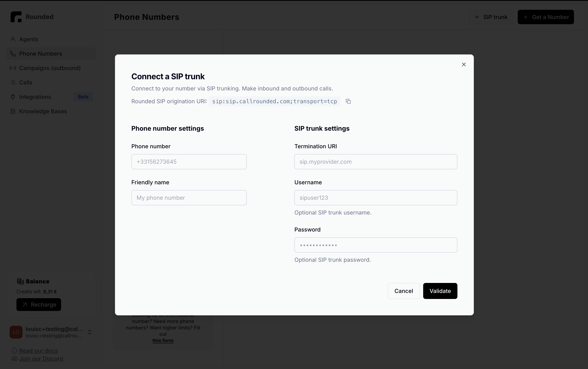Click the Rounded logo icon

[16, 17]
